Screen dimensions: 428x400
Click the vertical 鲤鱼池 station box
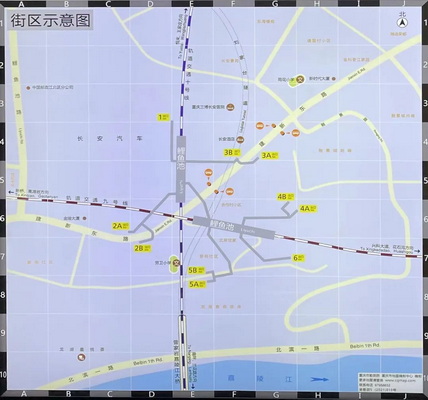(x=180, y=169)
